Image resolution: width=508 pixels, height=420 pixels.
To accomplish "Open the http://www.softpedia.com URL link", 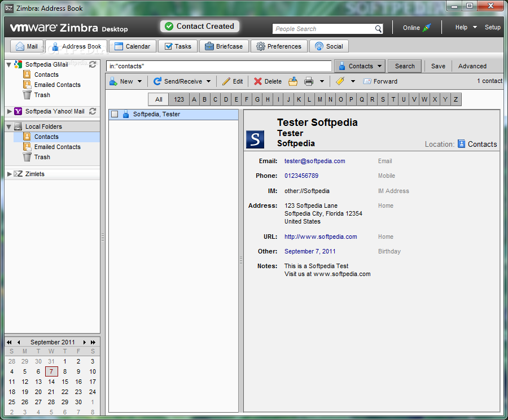I will click(321, 237).
